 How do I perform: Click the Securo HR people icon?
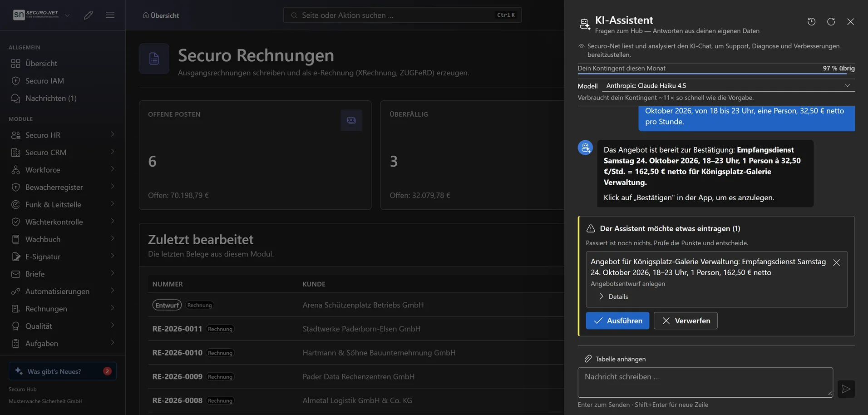[x=16, y=135]
